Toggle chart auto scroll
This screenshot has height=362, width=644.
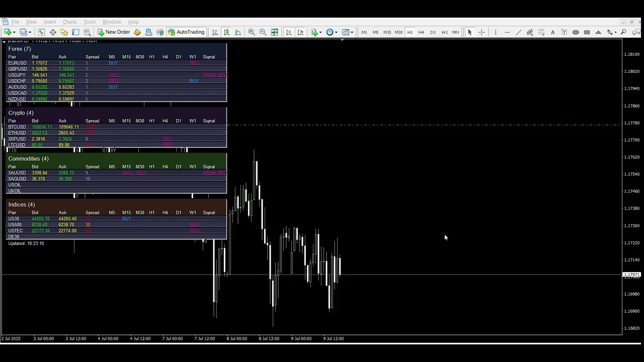[x=289, y=32]
